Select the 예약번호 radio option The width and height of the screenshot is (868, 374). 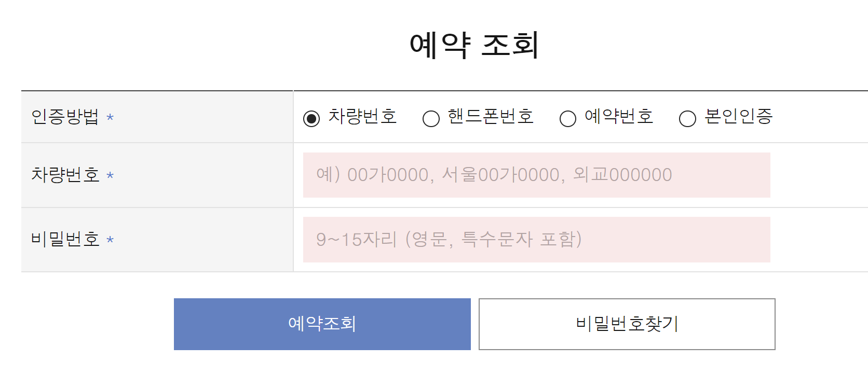tap(568, 119)
